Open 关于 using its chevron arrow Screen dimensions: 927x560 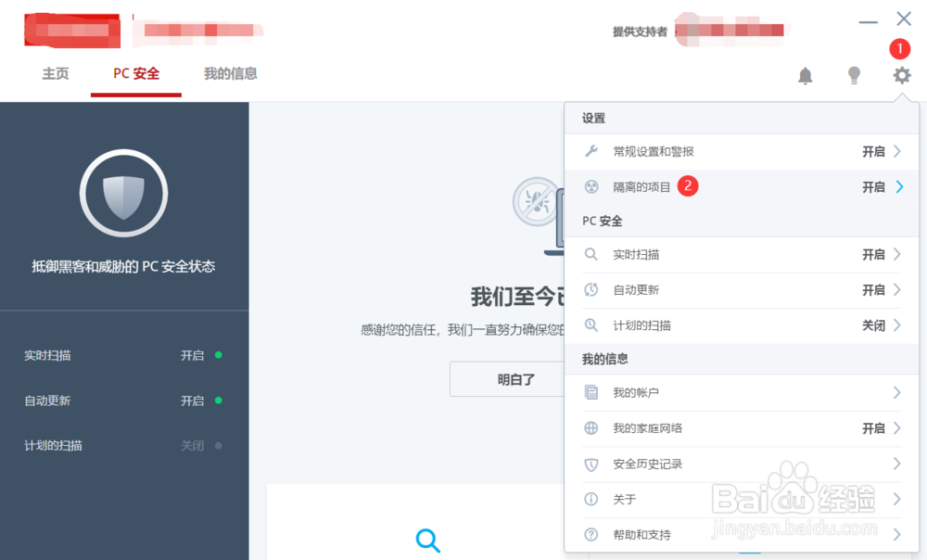click(x=897, y=499)
